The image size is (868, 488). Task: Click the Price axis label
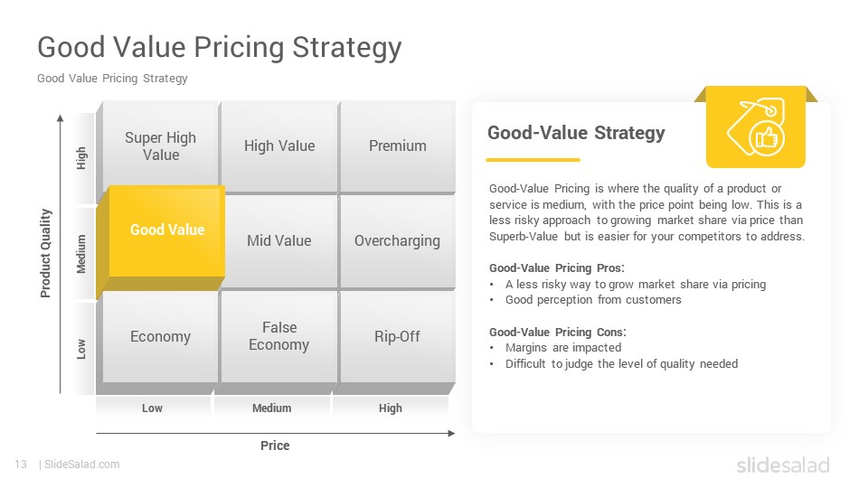click(275, 446)
